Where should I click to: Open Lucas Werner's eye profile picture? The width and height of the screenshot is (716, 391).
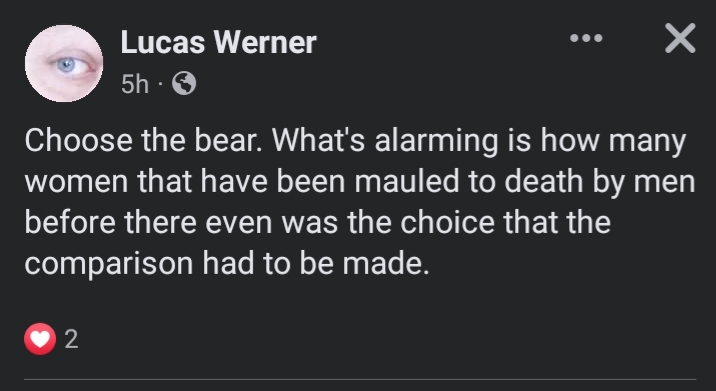tap(64, 63)
